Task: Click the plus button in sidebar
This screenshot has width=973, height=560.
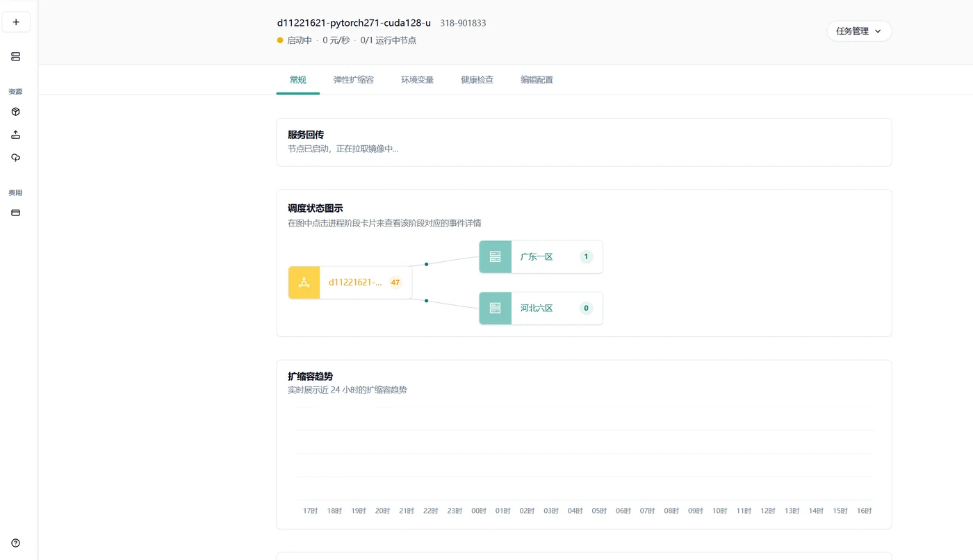Action: point(16,22)
